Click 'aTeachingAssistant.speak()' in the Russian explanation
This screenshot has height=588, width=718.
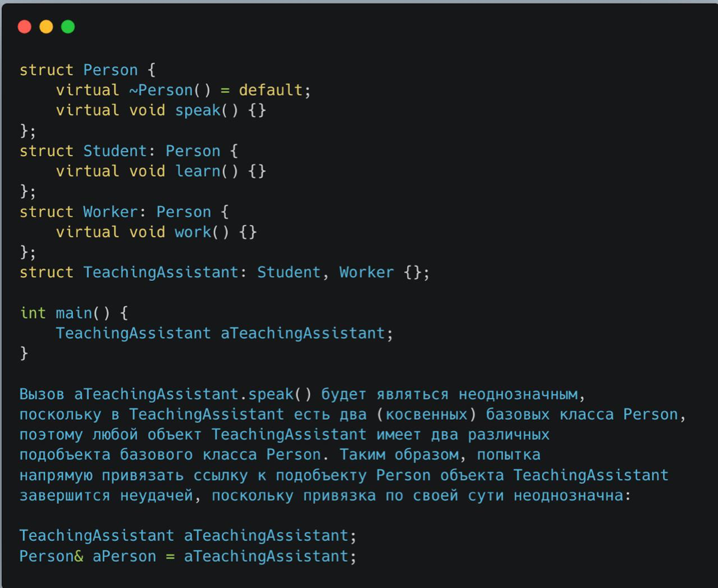click(192, 395)
